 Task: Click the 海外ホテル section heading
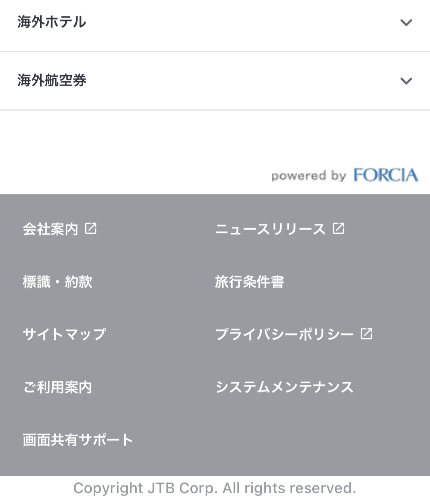(x=52, y=22)
